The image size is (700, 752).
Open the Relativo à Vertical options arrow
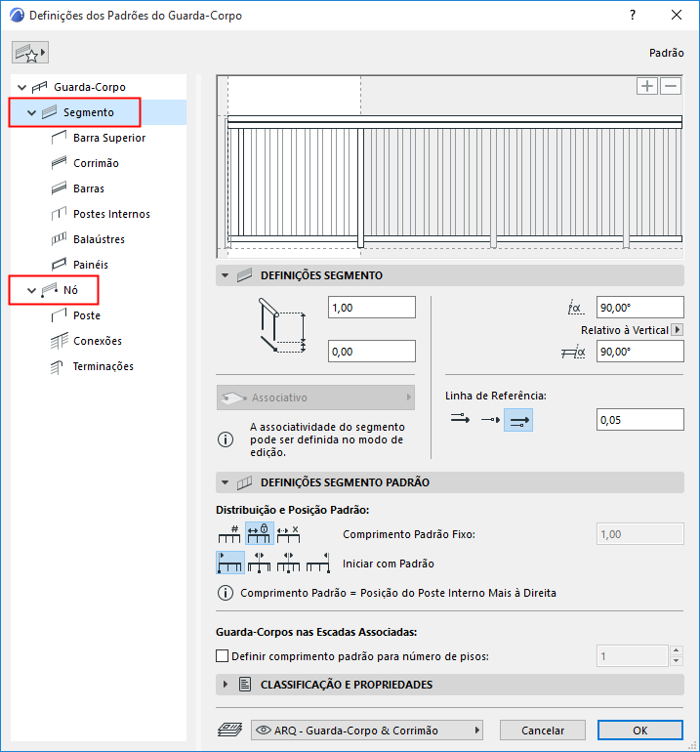click(677, 330)
